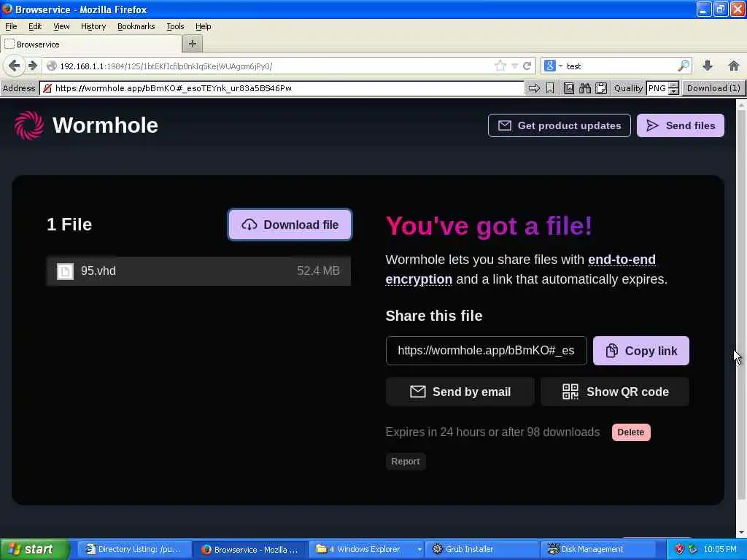Open the Help menu
747x560 pixels.
coord(204,26)
